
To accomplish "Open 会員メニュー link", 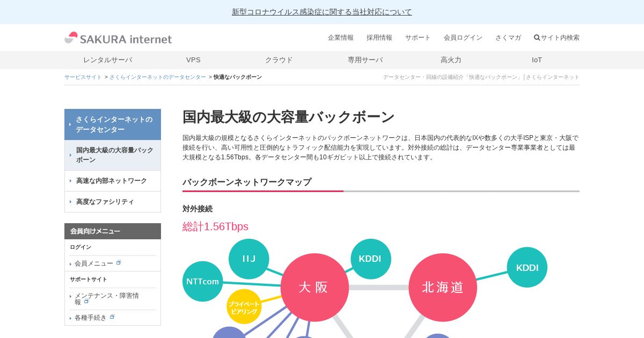I will click(94, 263).
